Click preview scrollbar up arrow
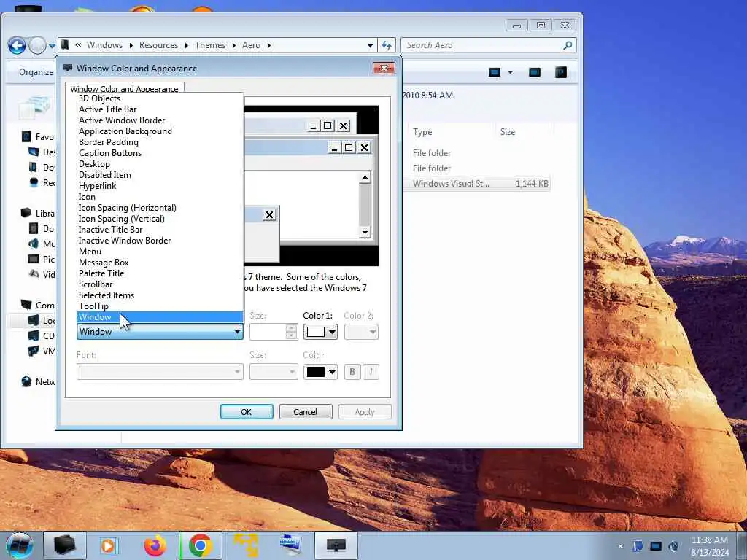Image resolution: width=747 pixels, height=560 pixels. (x=365, y=178)
